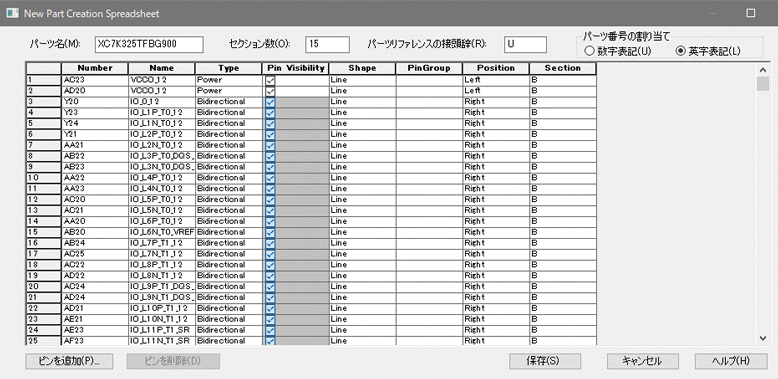Select row header 10
This screenshot has height=379, width=778.
44,178
